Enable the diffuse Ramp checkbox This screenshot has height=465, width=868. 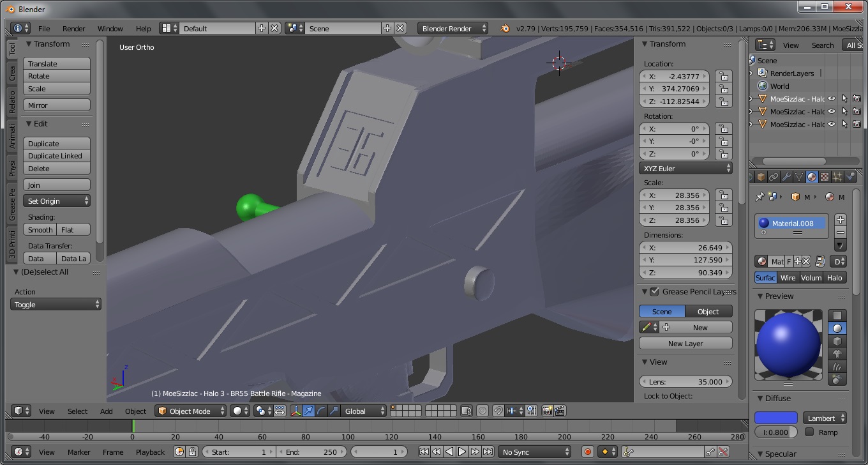click(x=809, y=432)
